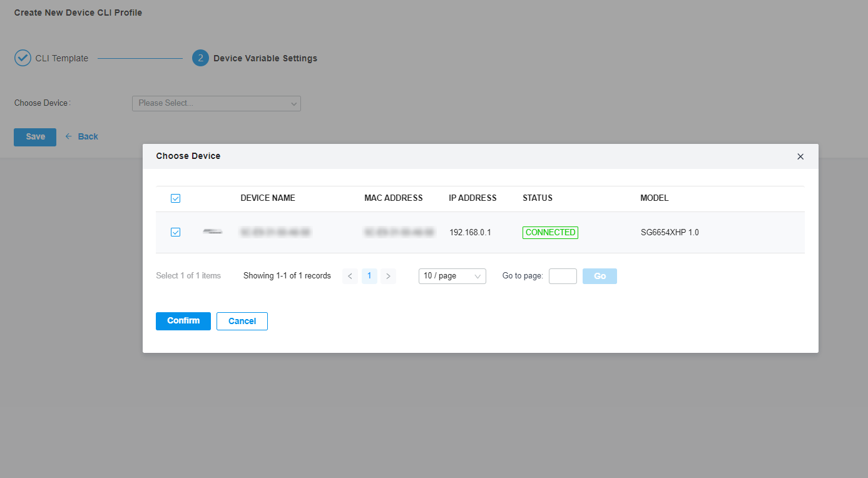Click the CONNECTED status badge
This screenshot has width=868, height=478.
click(550, 232)
